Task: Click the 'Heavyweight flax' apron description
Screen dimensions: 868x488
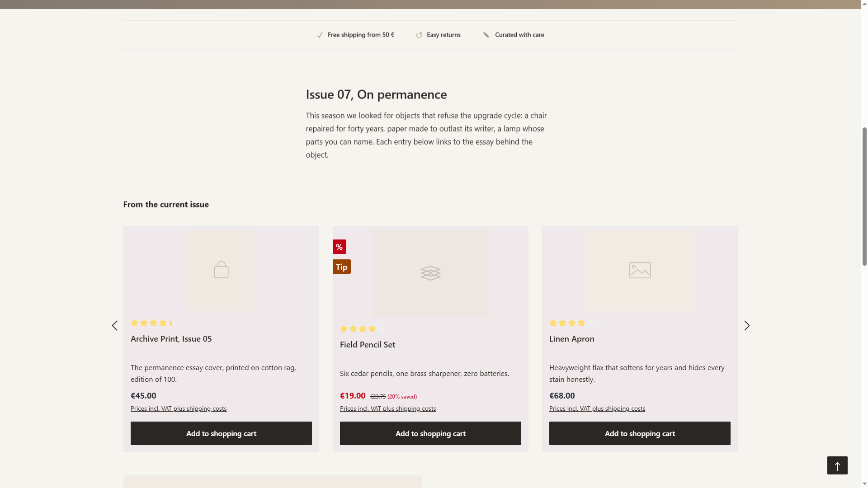Action: [x=637, y=373]
